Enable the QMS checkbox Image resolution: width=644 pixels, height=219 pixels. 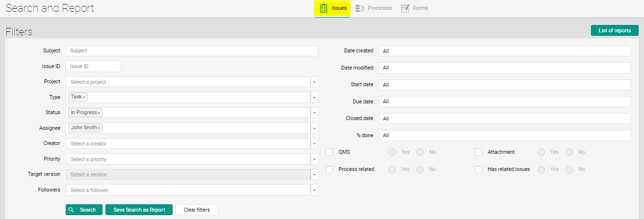click(x=330, y=152)
